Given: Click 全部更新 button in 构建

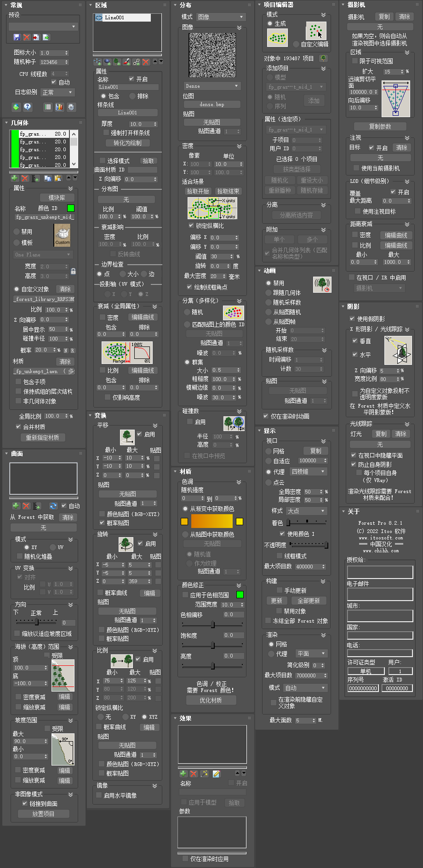Looking at the screenshot, I should click(x=309, y=601).
